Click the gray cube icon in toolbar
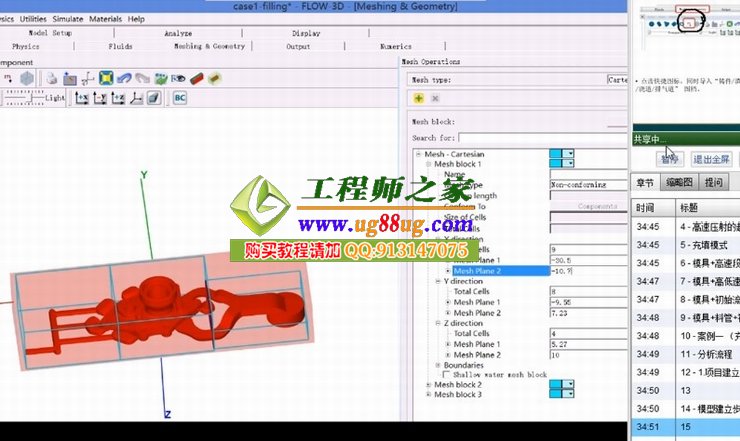 pos(27,78)
